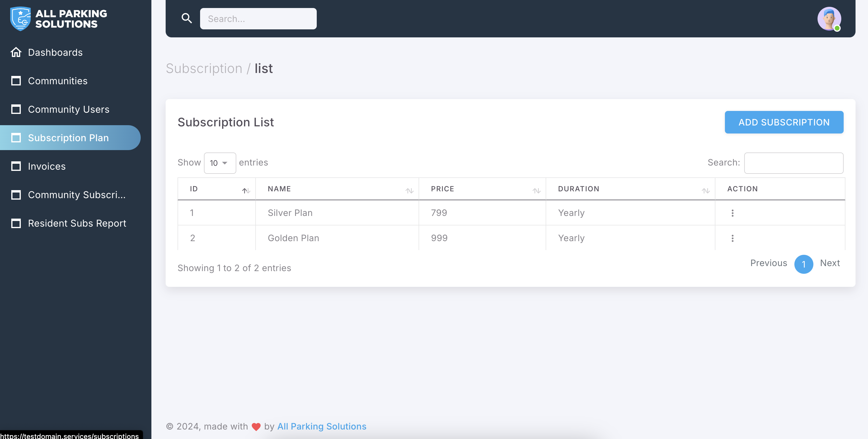The image size is (868, 439).
Task: Select Community Subscri... sidebar item
Action: pos(77,195)
